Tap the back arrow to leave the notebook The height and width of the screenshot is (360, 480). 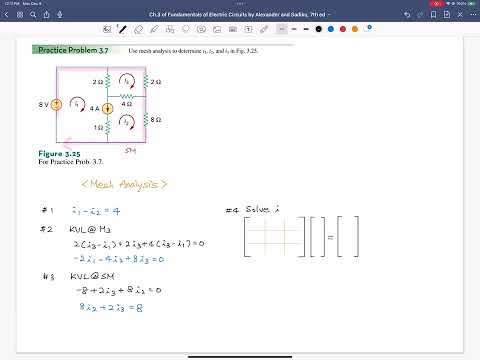coord(7,15)
